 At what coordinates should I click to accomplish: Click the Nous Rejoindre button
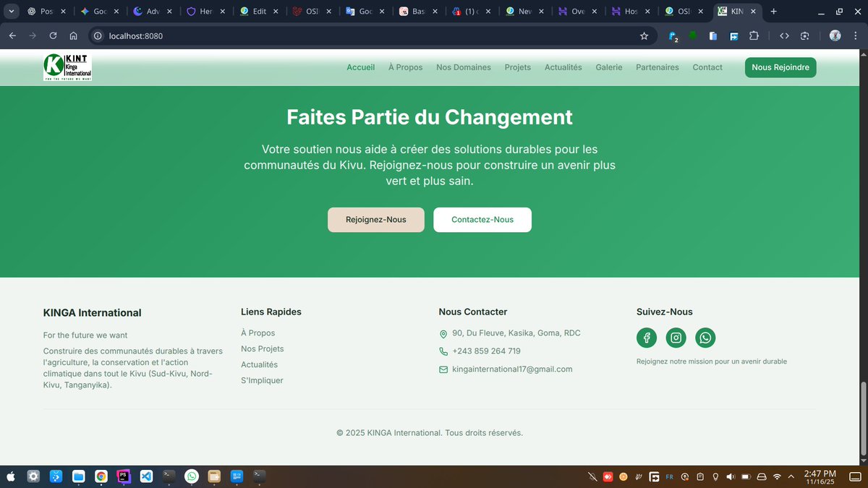(780, 67)
